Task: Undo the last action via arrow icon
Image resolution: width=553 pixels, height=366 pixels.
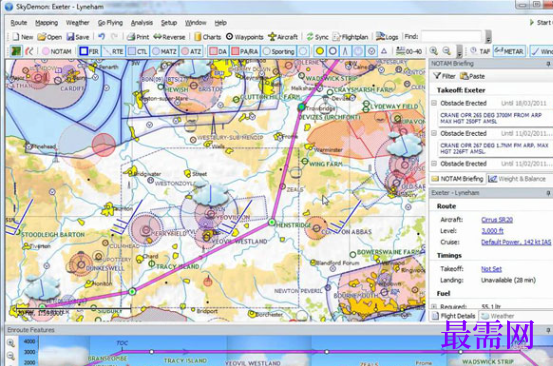Action: click(102, 36)
